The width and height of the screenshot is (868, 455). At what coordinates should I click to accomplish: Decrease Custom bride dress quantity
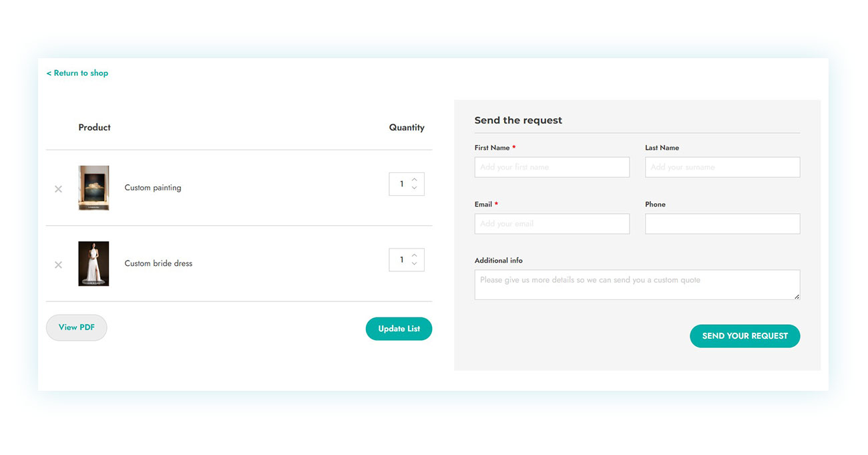pos(415,264)
